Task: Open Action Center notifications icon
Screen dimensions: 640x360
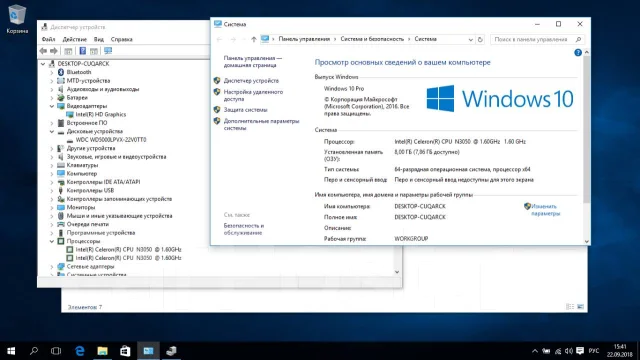Action: 580,351
